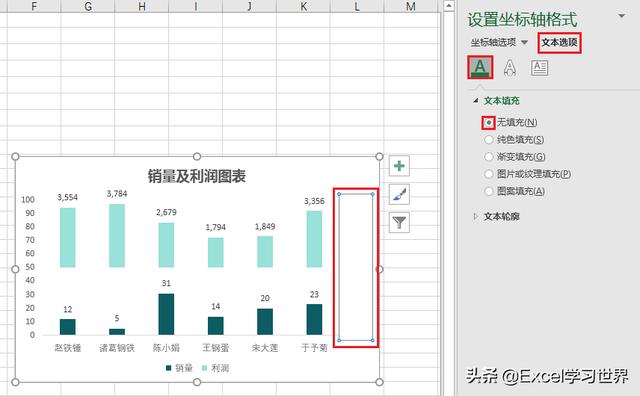The height and width of the screenshot is (396, 640).
Task: Expand the 文本轮廓 section
Action: coord(476,216)
